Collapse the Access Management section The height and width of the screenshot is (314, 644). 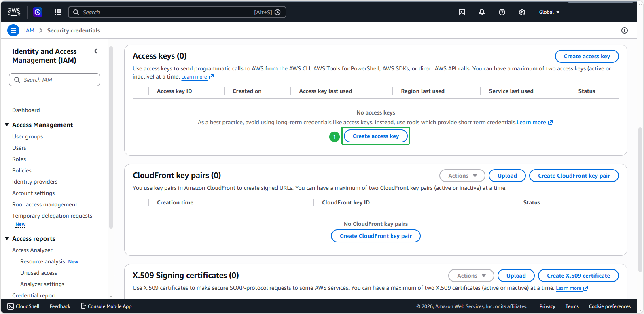tap(7, 125)
